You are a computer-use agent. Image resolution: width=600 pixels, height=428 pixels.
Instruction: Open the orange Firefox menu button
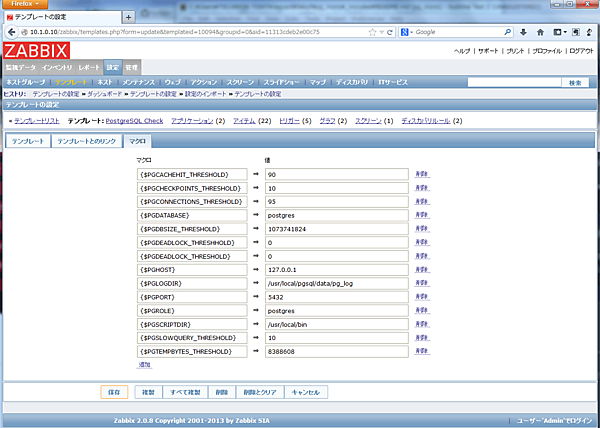(25, 5)
